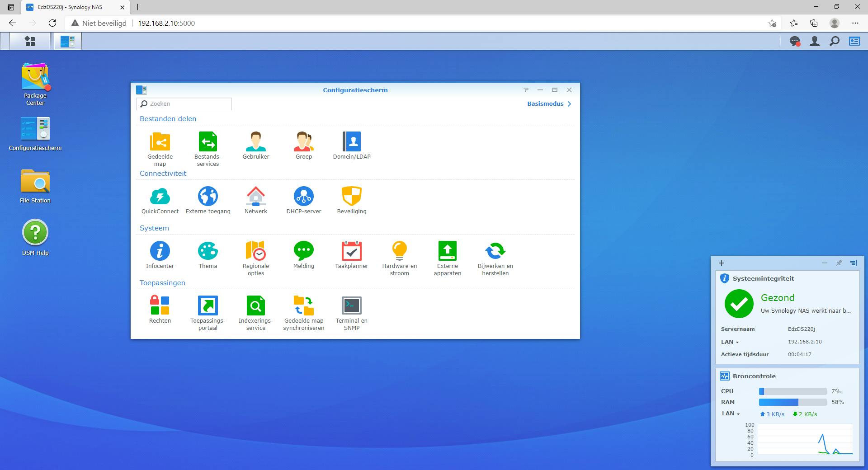Minimize the widget panel
This screenshot has width=868, height=470.
click(x=825, y=263)
